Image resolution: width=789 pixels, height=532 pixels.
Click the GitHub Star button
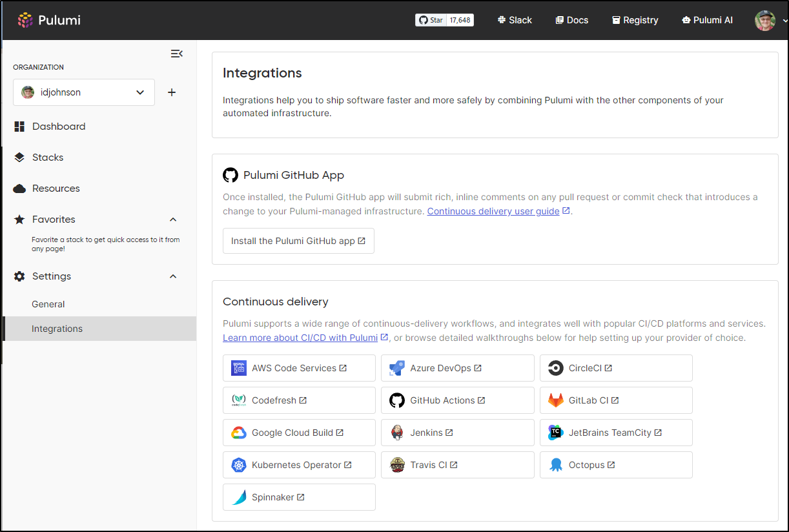click(431, 20)
